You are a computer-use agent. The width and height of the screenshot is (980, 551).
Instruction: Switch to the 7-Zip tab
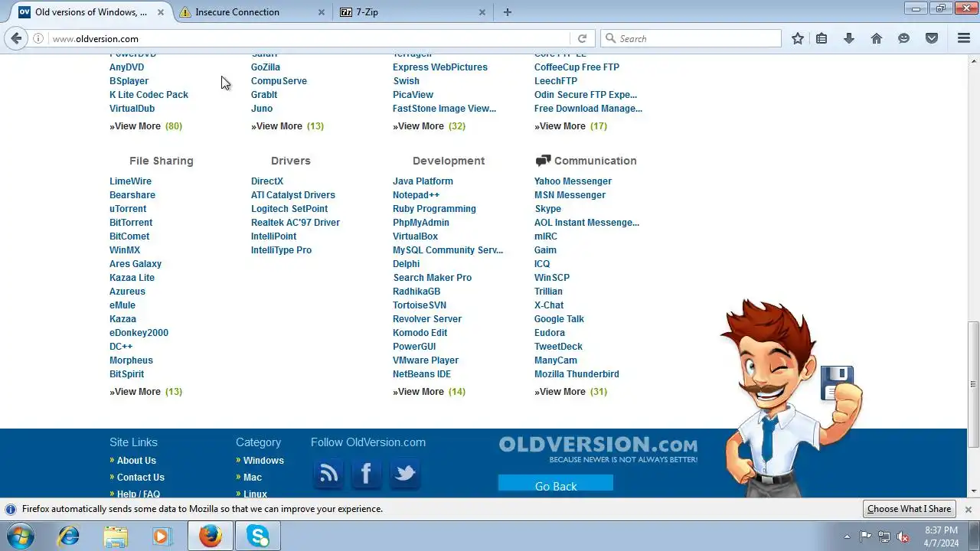point(367,12)
